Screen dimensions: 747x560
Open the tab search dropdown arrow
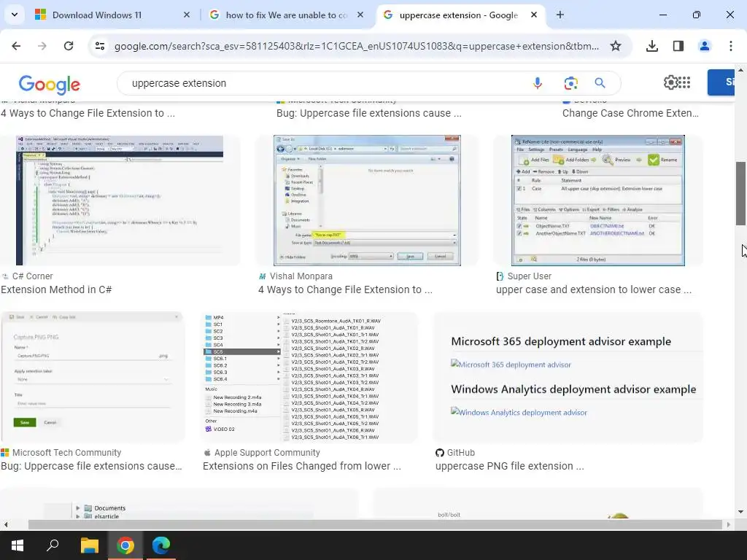click(15, 15)
